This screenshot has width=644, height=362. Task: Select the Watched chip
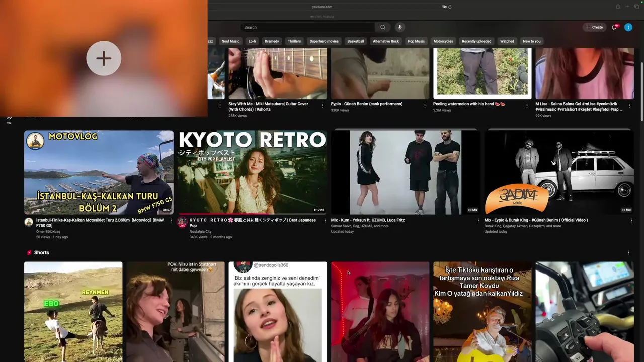pyautogui.click(x=507, y=41)
